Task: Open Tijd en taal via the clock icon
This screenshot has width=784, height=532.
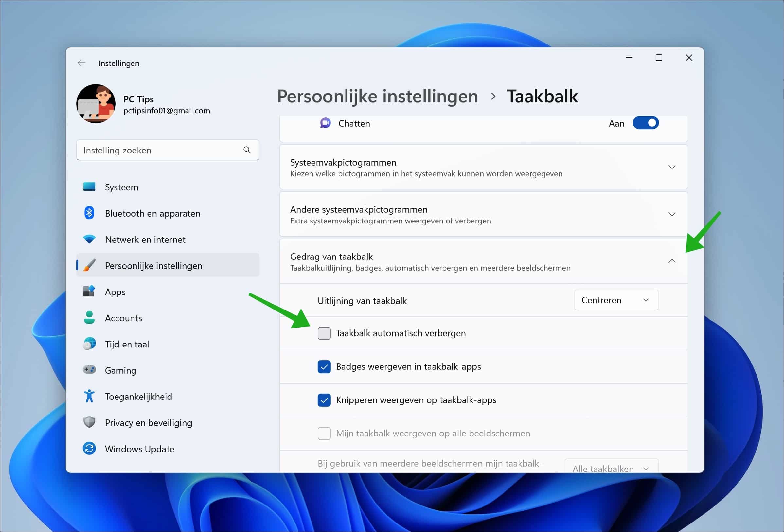Action: (89, 344)
